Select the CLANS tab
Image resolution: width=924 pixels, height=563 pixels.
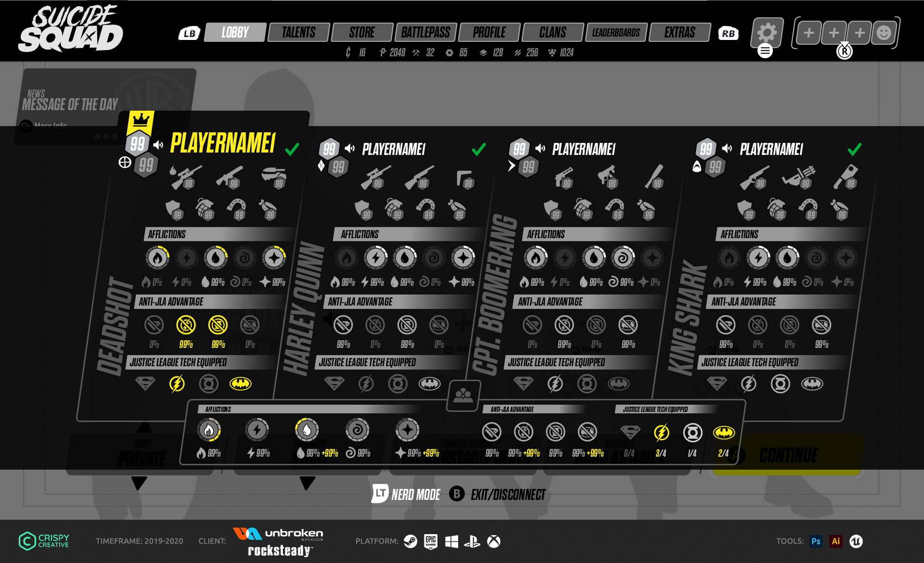pos(552,32)
